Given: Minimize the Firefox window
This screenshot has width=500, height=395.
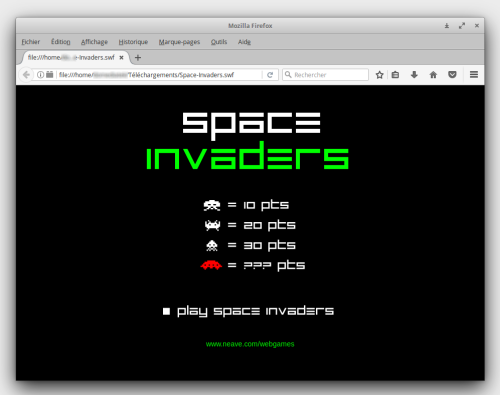Looking at the screenshot, I should pos(447,26).
